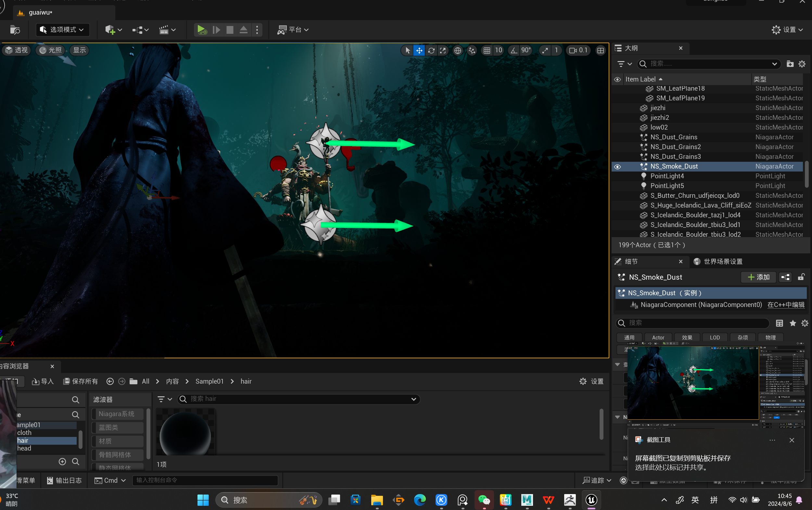
Task: Select the LOD details filter tab
Action: (x=715, y=338)
